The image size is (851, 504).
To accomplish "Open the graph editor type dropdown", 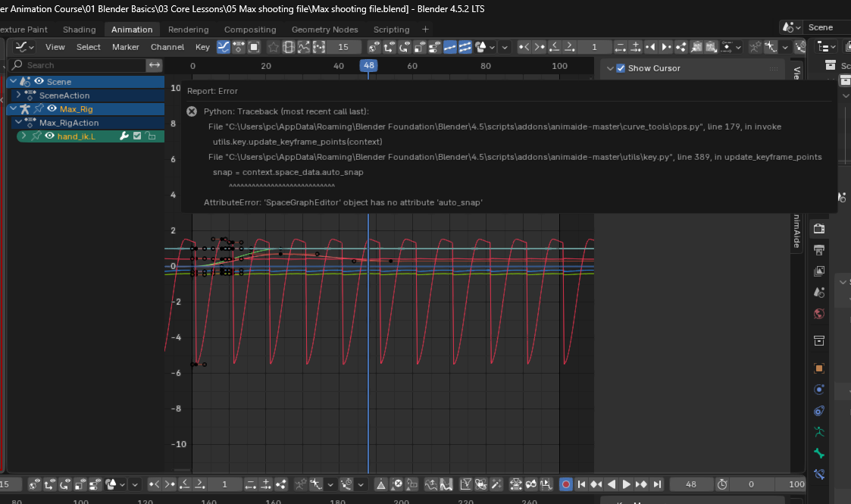I will pos(24,47).
